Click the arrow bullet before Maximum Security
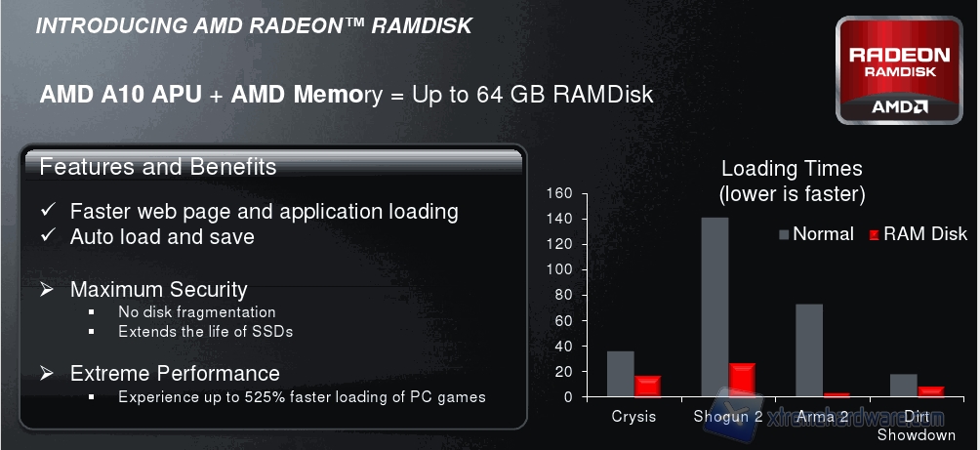The width and height of the screenshot is (980, 450). click(47, 290)
